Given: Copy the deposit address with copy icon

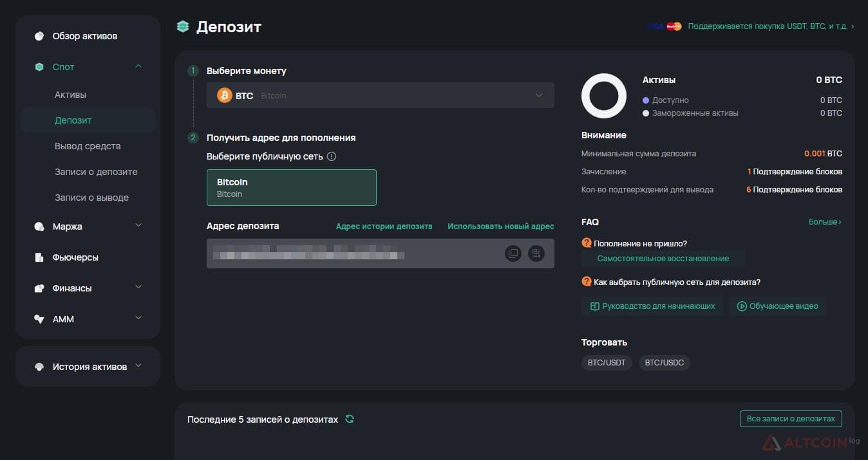Looking at the screenshot, I should coord(513,253).
